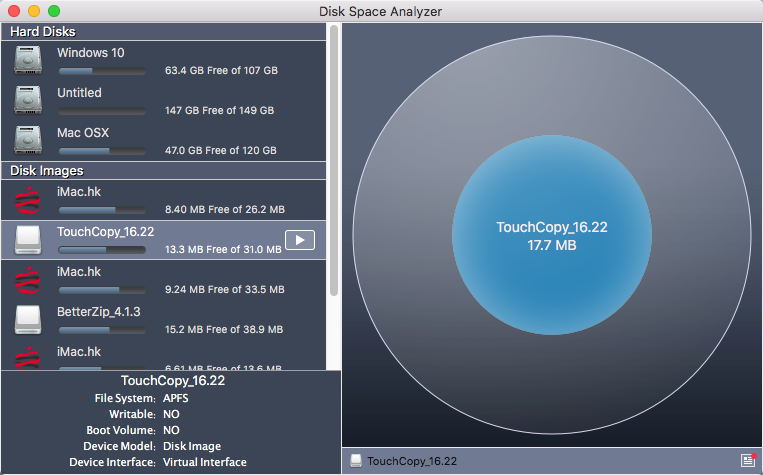Image resolution: width=763 pixels, height=475 pixels.
Task: Start scan with TouchCopy_16.22 play button
Action: 300,240
